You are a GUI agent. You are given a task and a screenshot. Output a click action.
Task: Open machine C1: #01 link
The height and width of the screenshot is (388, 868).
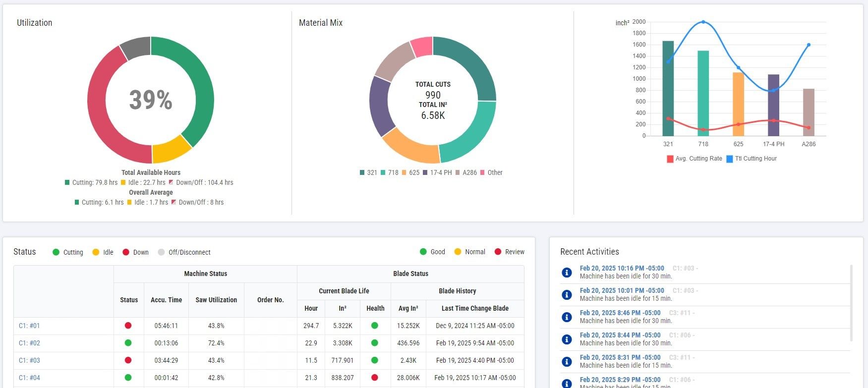pos(29,326)
